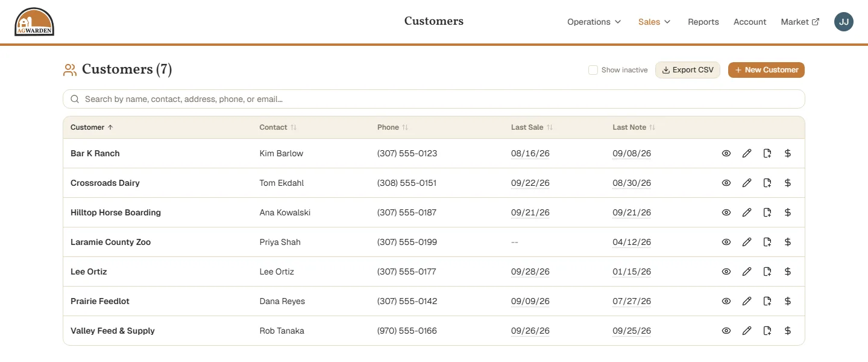This screenshot has height=362, width=868.
Task: Open the Crossroads Dairy customer name
Action: (x=105, y=183)
